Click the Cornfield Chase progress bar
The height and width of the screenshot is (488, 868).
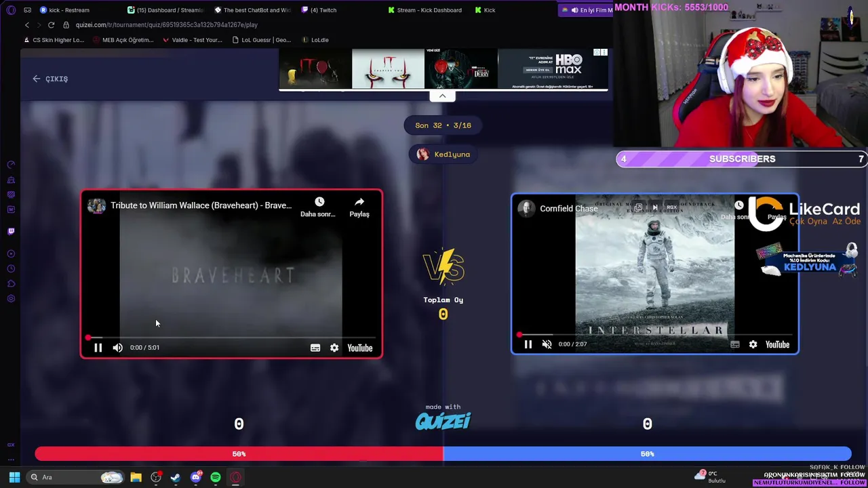click(654, 334)
